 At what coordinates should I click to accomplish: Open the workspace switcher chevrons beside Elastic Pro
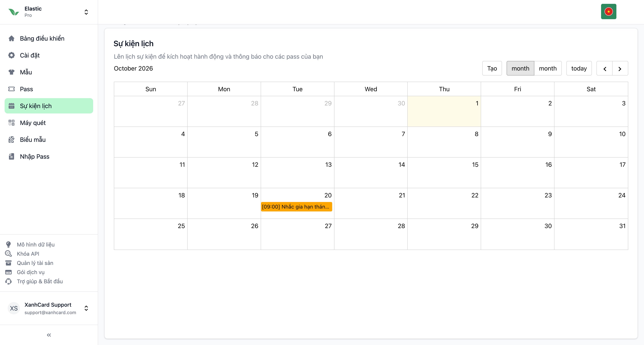coord(86,12)
